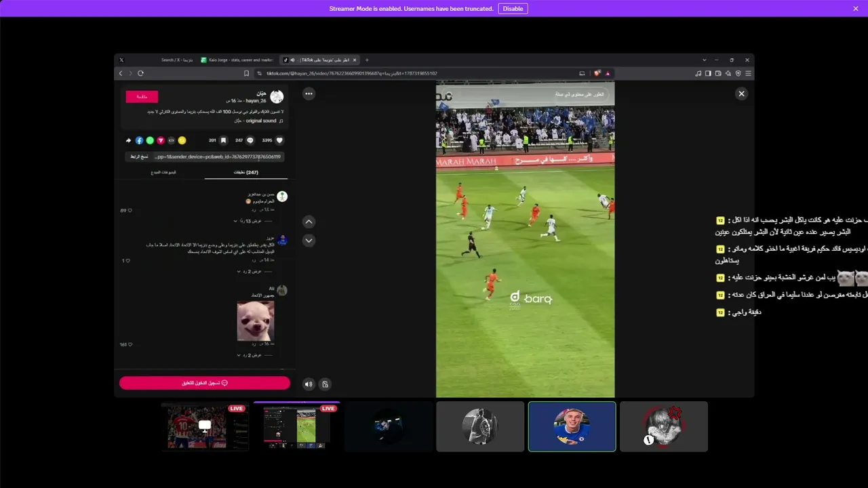The height and width of the screenshot is (488, 868).
Task: Switch to the Kaio Jorge stats browser tab
Action: click(x=237, y=60)
